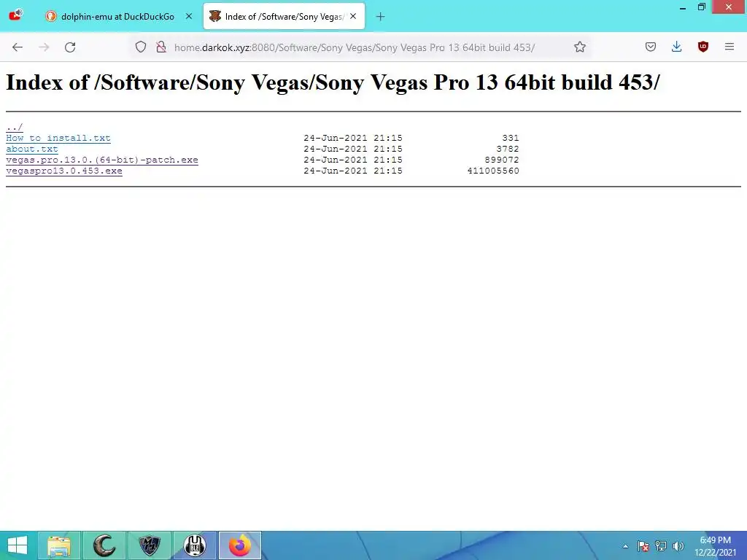Save page to Pocket icon

[651, 47]
